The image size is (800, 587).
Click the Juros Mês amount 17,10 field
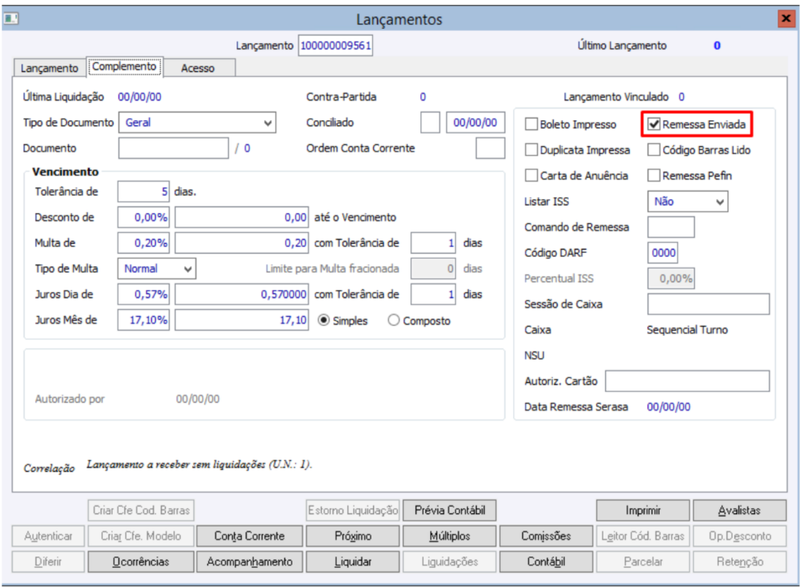[242, 320]
